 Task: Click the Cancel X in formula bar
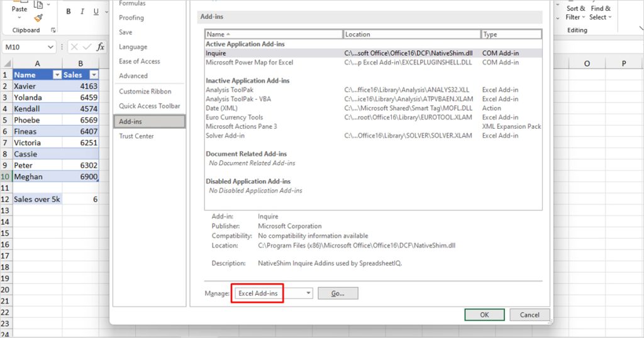coord(74,46)
